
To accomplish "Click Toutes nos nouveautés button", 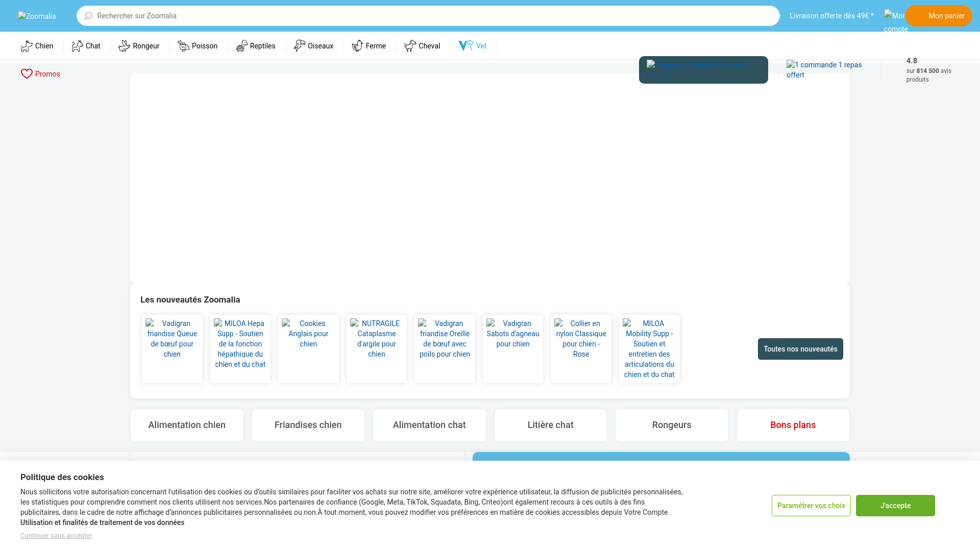I will coord(800,349).
